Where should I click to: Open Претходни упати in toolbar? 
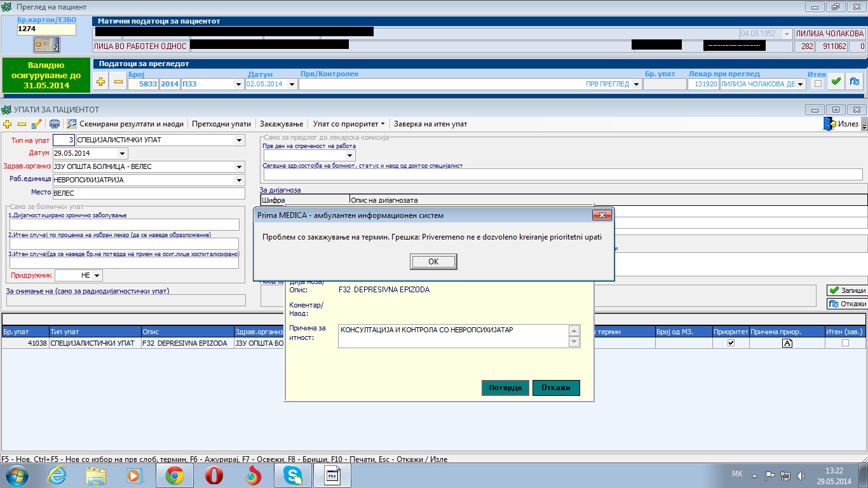[221, 124]
